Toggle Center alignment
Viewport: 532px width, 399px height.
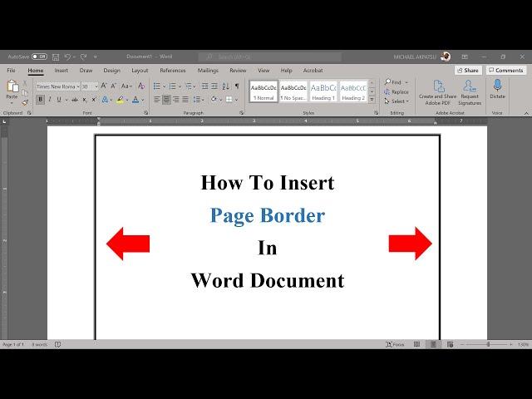(x=166, y=100)
